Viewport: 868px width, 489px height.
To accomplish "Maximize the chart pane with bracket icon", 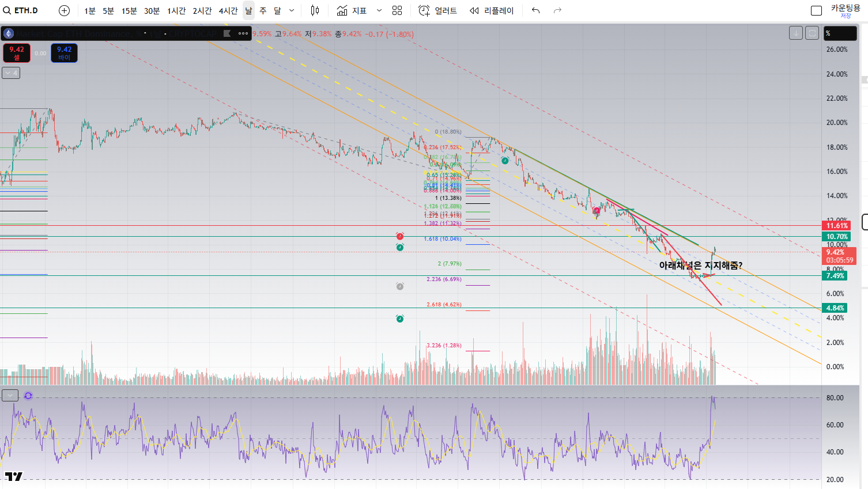I will (812, 33).
